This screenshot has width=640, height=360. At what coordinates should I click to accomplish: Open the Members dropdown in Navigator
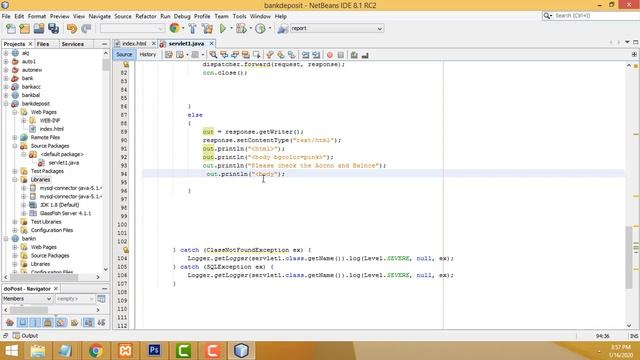click(27, 299)
